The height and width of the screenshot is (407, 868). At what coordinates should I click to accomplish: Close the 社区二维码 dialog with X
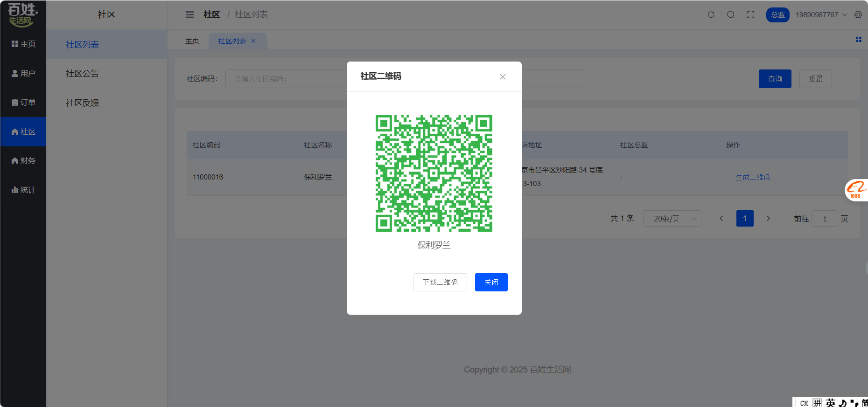pos(503,77)
